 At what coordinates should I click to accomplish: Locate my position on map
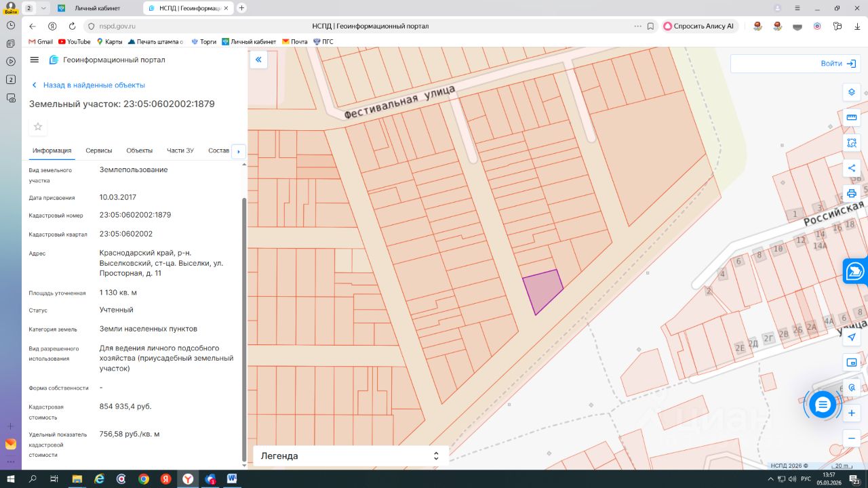point(852,337)
